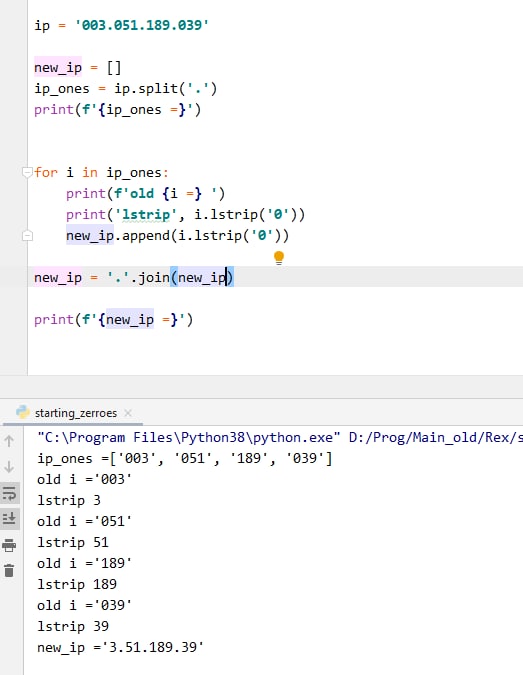Click the python.exe command line in console

[x=280, y=437]
